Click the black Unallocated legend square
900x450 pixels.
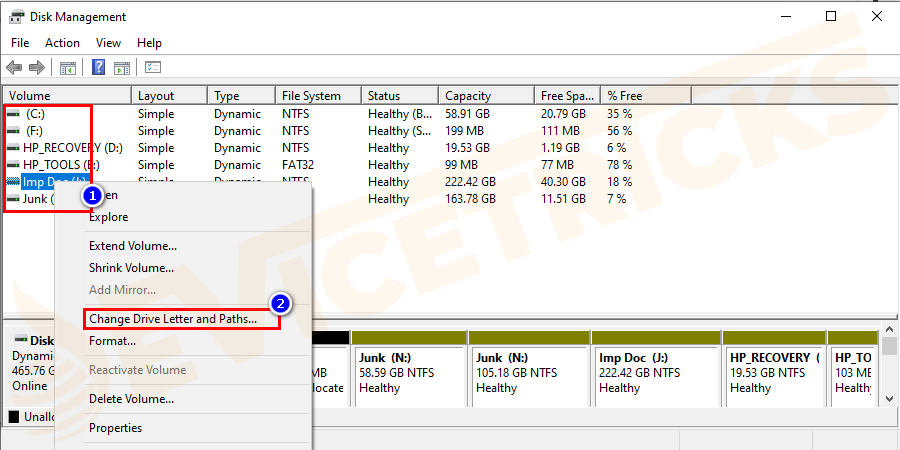(14, 417)
